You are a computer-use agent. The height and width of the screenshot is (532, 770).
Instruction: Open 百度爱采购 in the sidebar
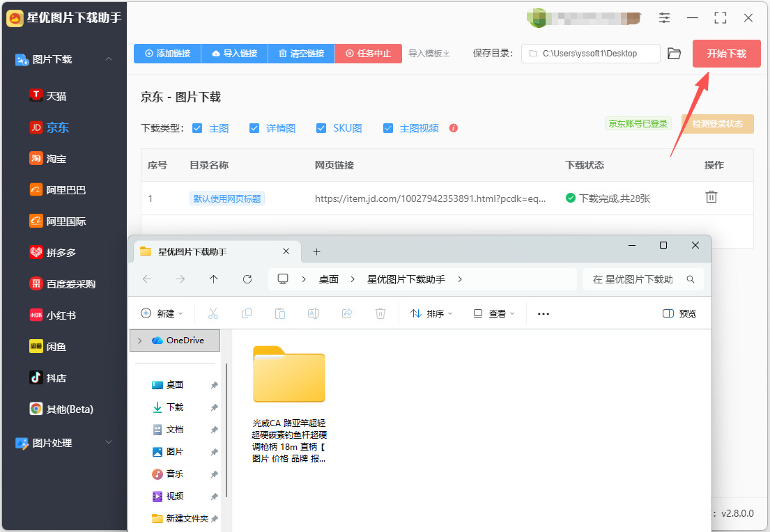62,283
